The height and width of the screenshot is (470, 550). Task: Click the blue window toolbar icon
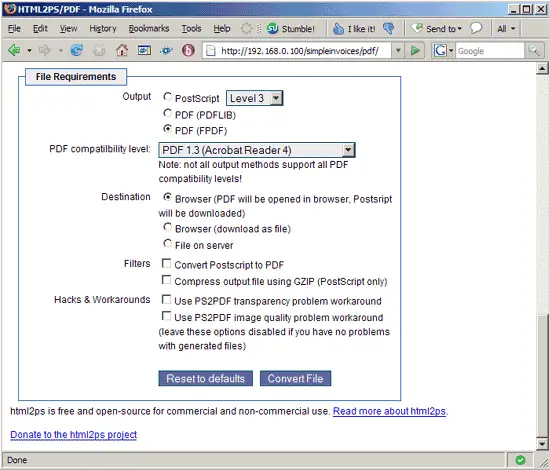(144, 51)
